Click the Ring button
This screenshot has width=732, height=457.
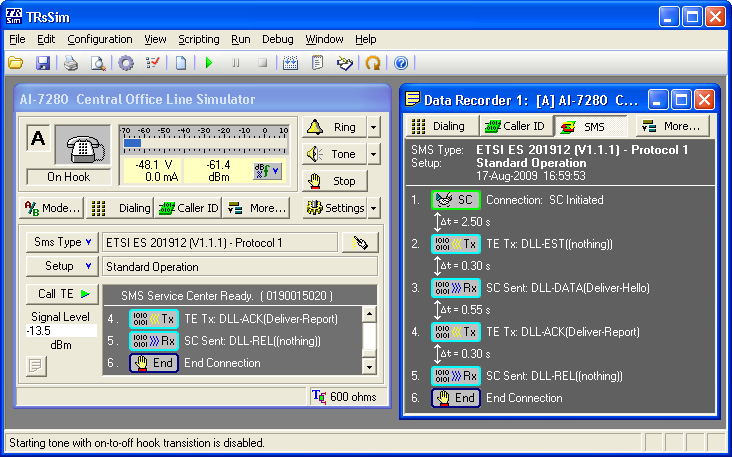334,127
